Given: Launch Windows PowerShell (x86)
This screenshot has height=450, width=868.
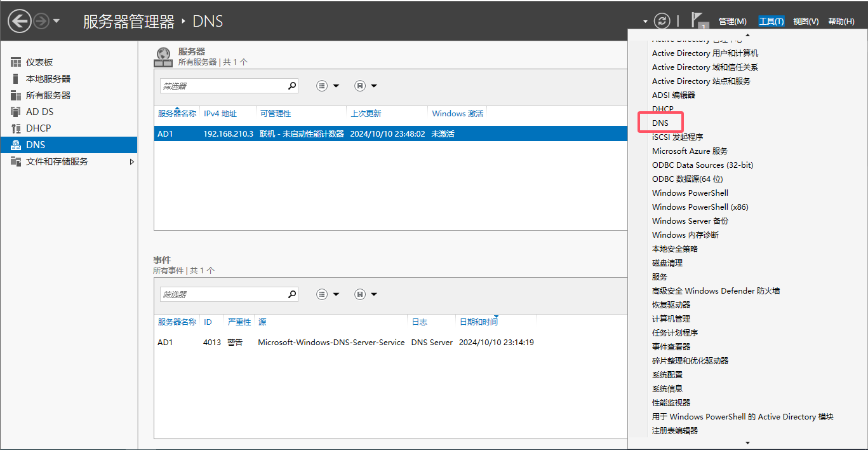Looking at the screenshot, I should click(700, 207).
